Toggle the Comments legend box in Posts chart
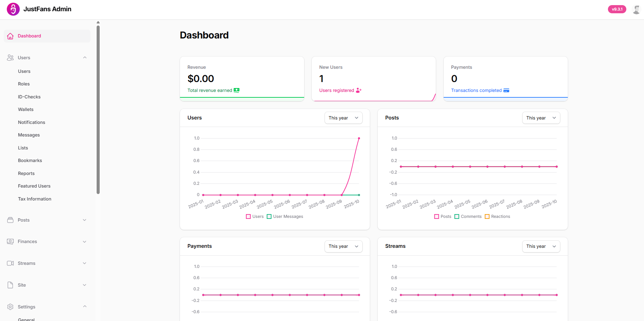The height and width of the screenshot is (321, 644). (457, 216)
